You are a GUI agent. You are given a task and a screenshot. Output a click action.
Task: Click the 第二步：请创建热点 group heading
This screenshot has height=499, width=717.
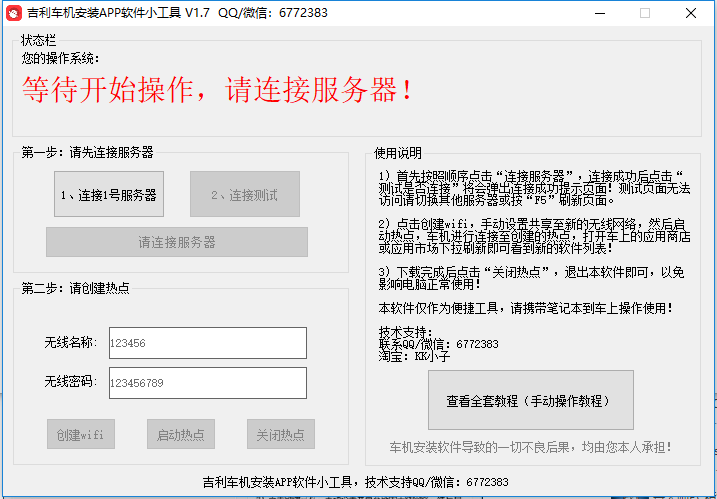[75, 288]
